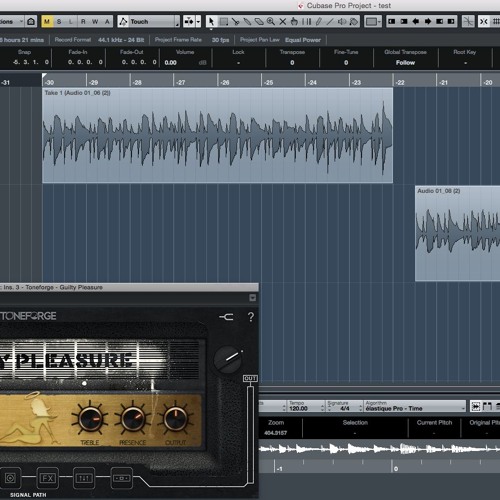Viewport: 500px width, 500px height.
Task: Select the Play speaker tool
Action: [x=342, y=22]
